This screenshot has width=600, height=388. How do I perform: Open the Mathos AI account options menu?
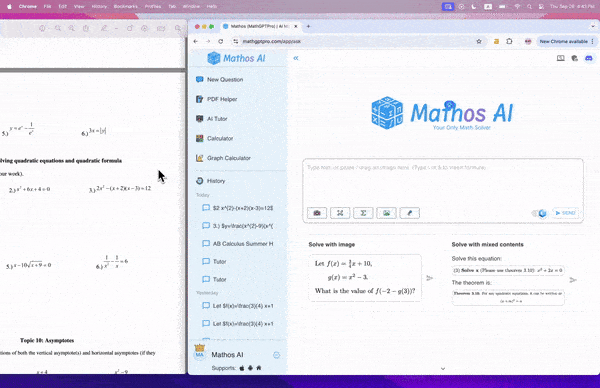point(276,355)
